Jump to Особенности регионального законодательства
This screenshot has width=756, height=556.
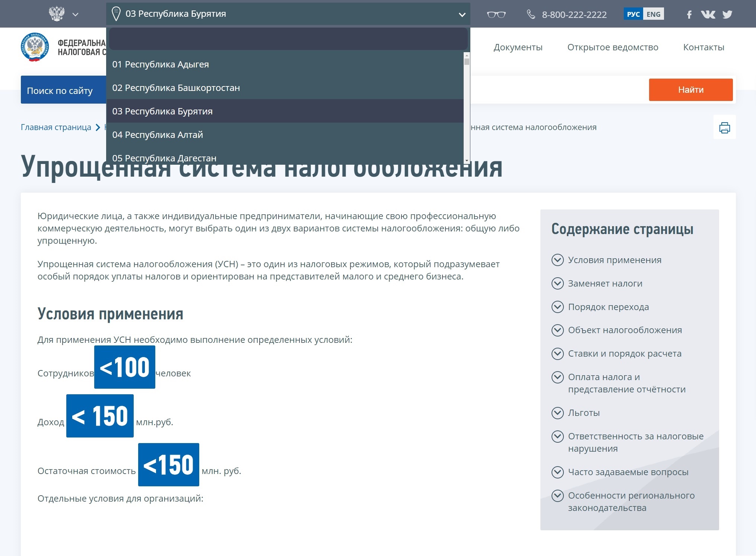(631, 502)
